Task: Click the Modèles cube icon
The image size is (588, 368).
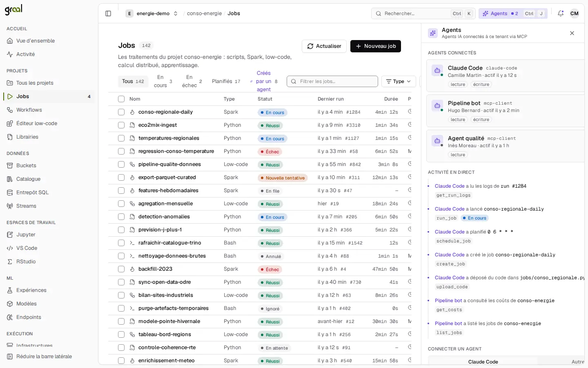Action: [10, 304]
